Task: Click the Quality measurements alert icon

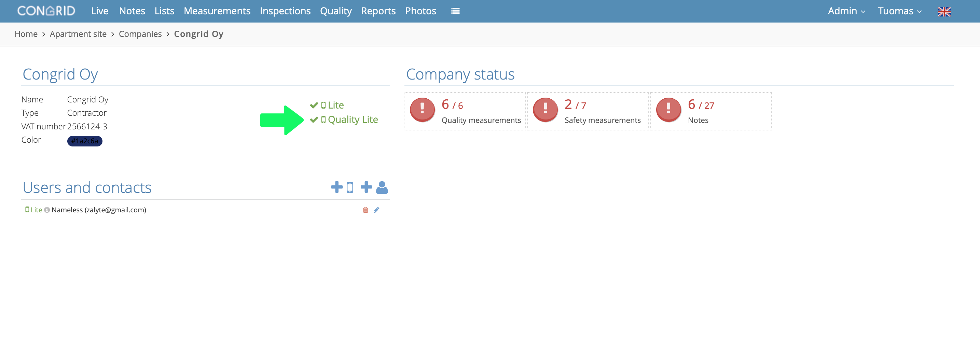Action: click(422, 110)
